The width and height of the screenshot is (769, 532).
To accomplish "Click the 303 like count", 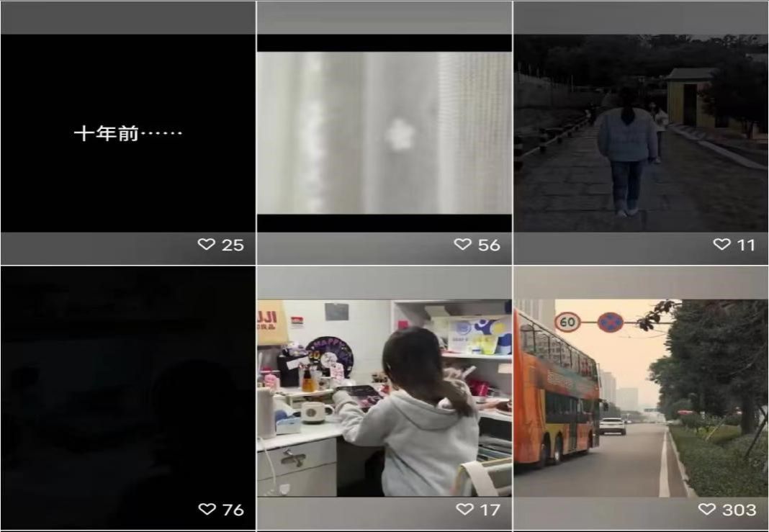I will 738,510.
